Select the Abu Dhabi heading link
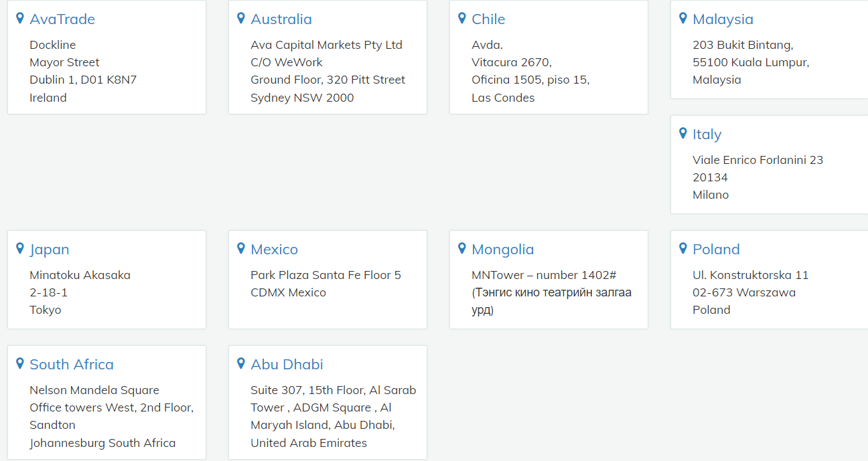868x461 pixels. [287, 365]
